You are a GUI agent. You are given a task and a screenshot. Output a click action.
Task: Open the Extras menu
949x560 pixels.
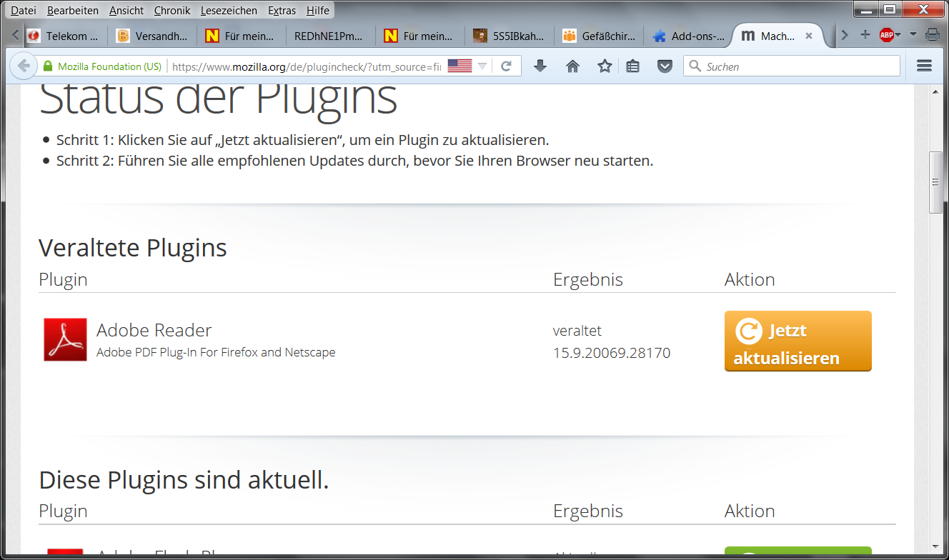[282, 11]
